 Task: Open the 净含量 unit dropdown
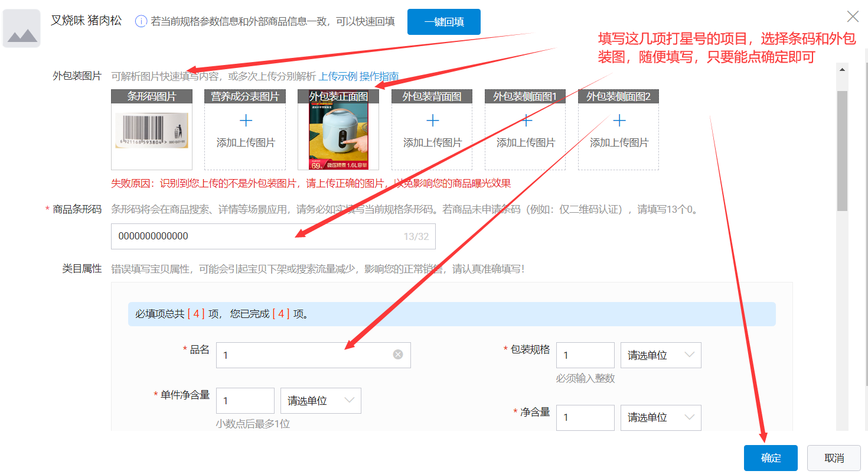(x=661, y=418)
